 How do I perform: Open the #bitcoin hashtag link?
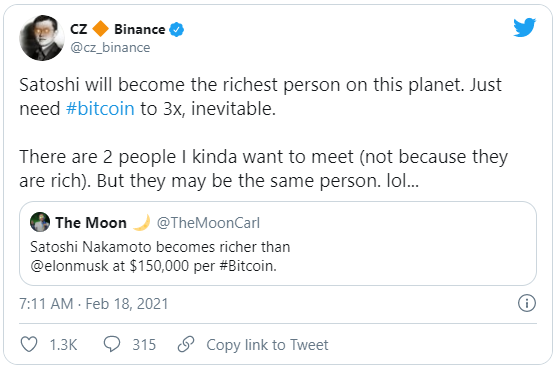point(100,109)
